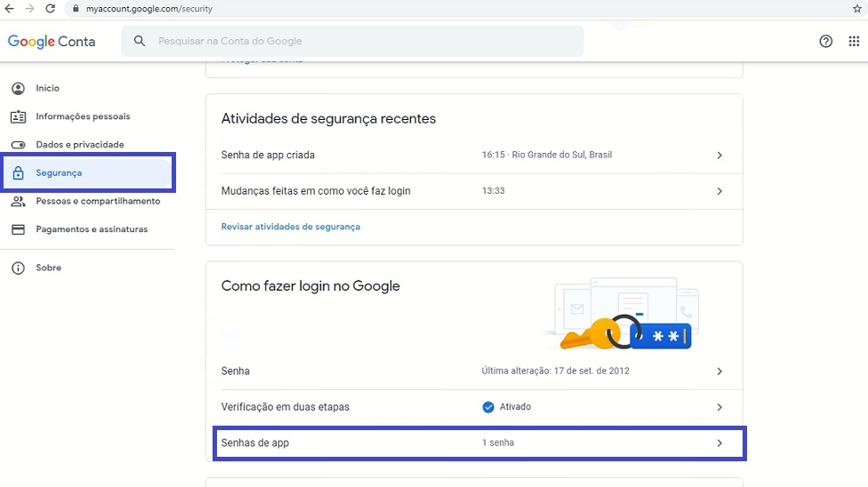
Task: Reload the page with refresh icon
Action: pyautogui.click(x=51, y=8)
